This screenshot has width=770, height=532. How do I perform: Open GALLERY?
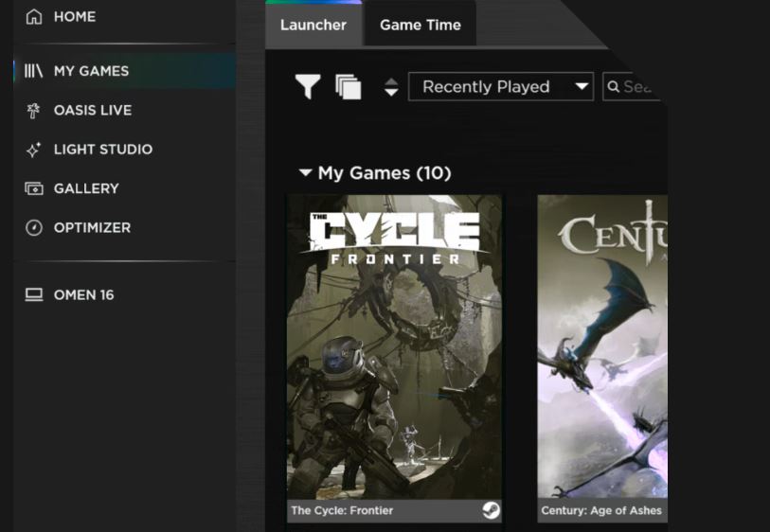pyautogui.click(x=86, y=189)
